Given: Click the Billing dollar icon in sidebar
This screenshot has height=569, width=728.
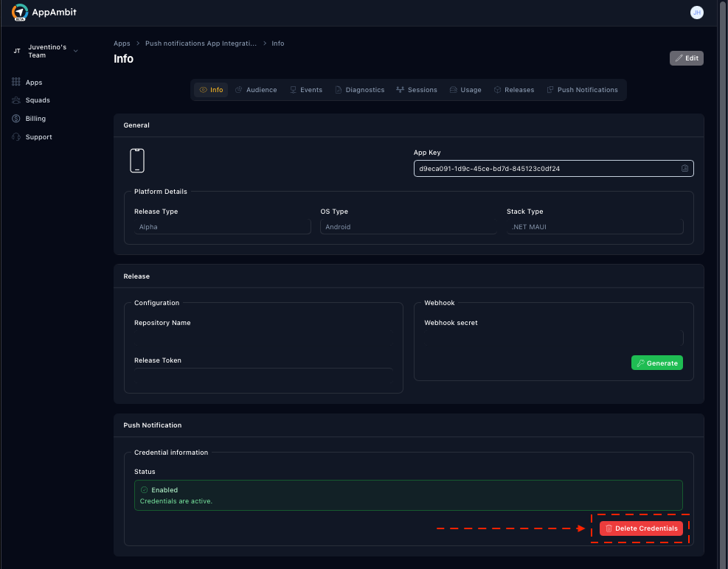Looking at the screenshot, I should (16, 119).
